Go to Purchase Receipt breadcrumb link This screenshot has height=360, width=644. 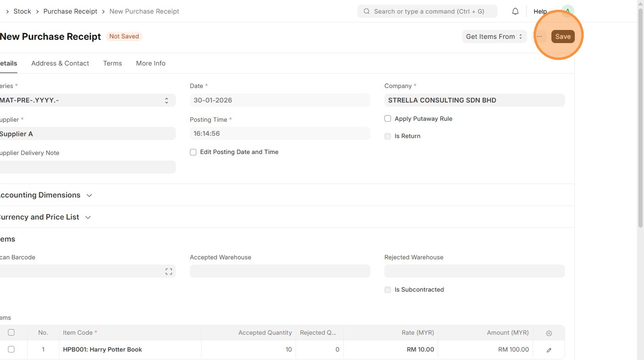coord(70,11)
